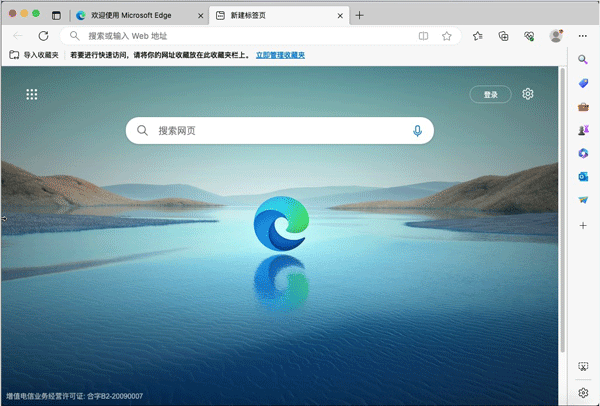This screenshot has width=600, height=406.
Task: Open the vertical tabs panel icon
Action: tap(56, 15)
